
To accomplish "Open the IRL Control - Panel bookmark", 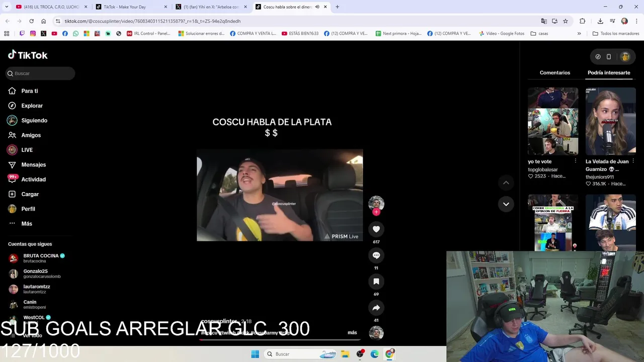I will [148, 34].
